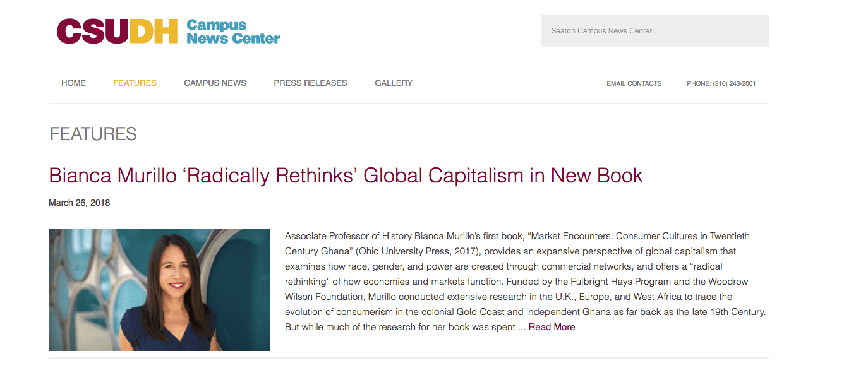Open the CAMPUS NEWS menu item

click(215, 83)
